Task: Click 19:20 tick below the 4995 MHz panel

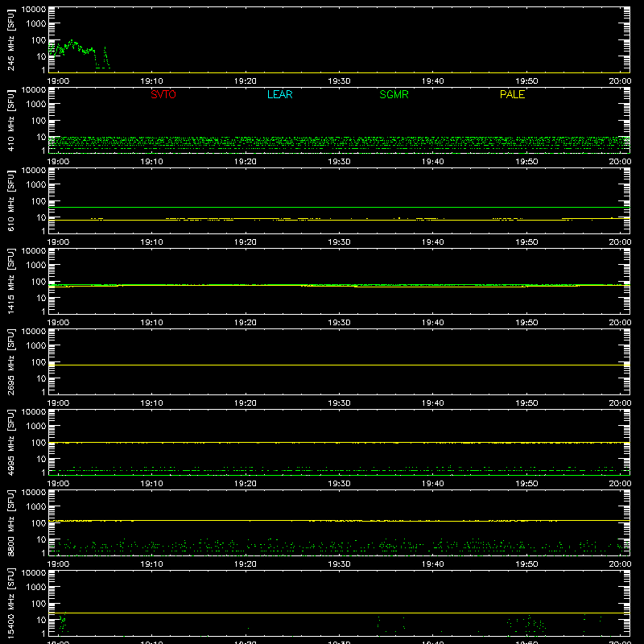Action: click(x=246, y=484)
